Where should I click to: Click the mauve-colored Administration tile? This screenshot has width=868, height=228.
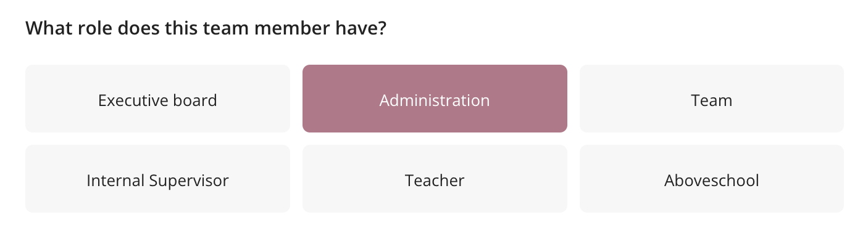[435, 99]
